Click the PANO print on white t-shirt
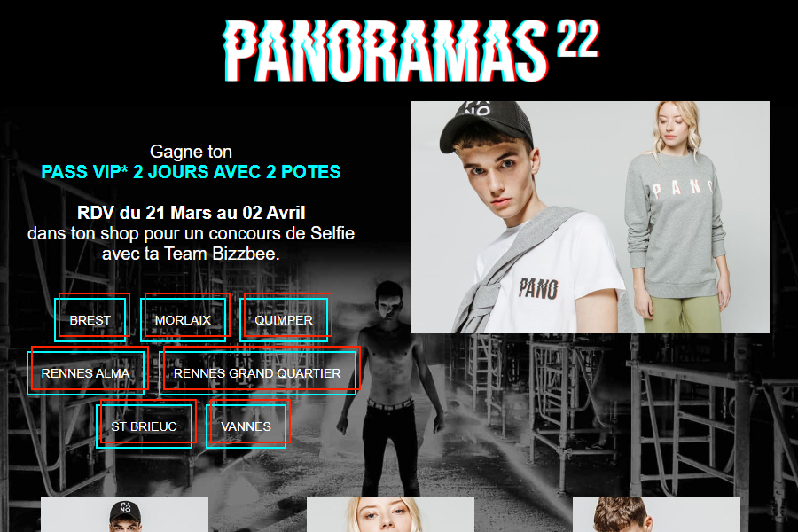 coord(538,289)
